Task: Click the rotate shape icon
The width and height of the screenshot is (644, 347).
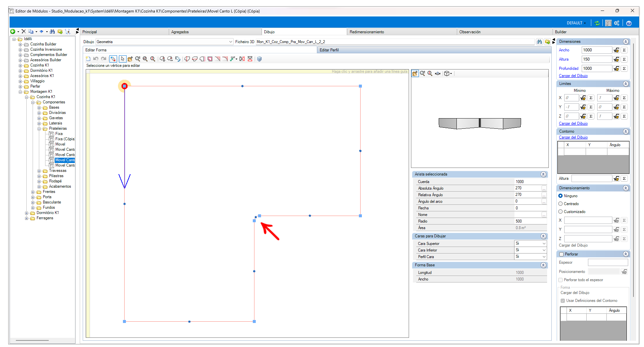Action: [178, 59]
